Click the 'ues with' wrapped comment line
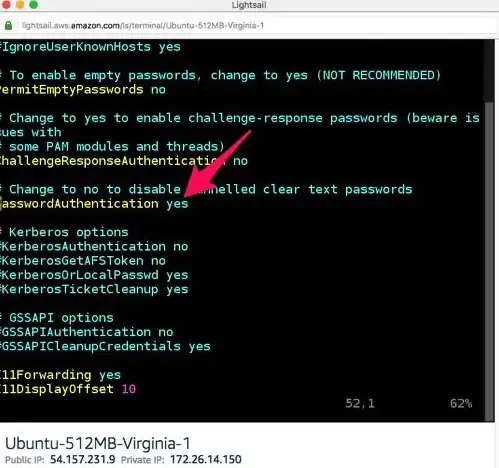 (x=31, y=132)
